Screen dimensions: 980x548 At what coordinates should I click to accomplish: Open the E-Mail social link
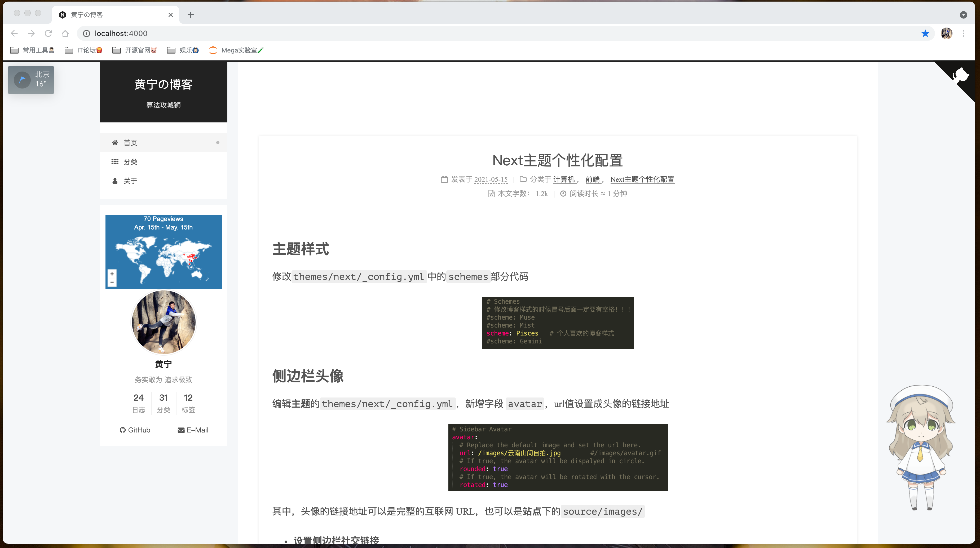[193, 430]
